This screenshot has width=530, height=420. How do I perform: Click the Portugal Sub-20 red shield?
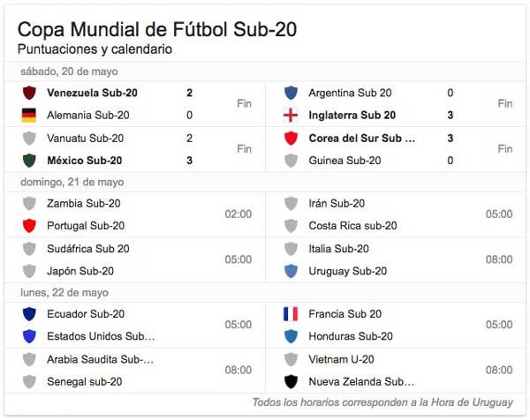point(29,226)
